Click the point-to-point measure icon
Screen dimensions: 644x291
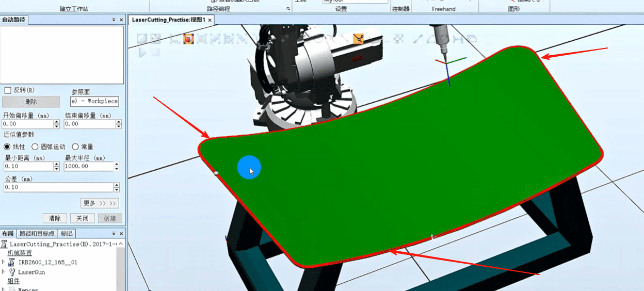(x=417, y=39)
